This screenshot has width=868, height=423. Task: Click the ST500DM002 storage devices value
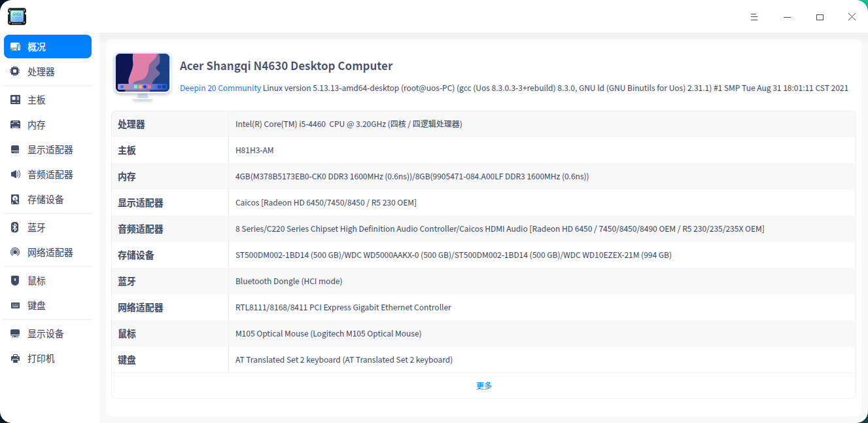(453, 255)
